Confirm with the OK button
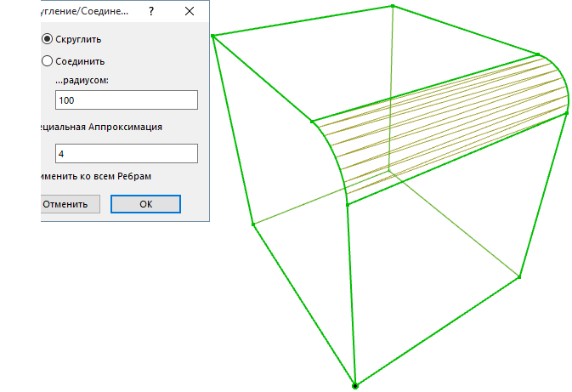Screen dimensions: 572x392 [145, 204]
